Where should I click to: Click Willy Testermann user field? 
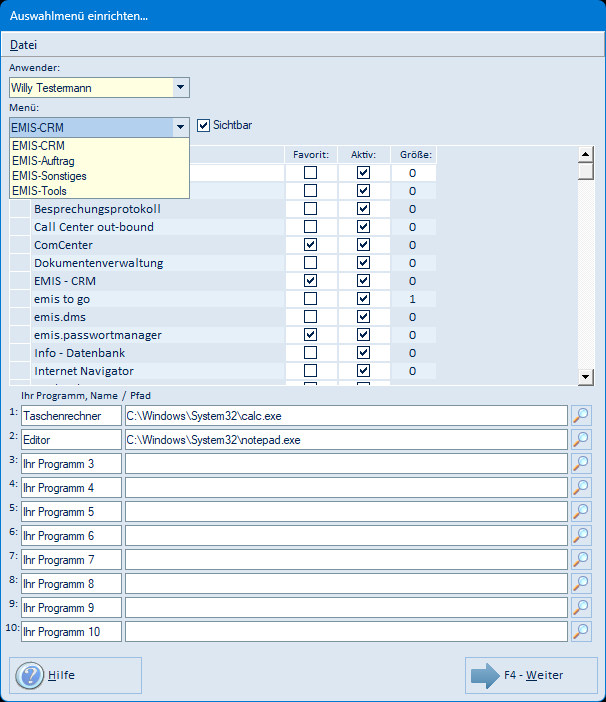click(91, 87)
